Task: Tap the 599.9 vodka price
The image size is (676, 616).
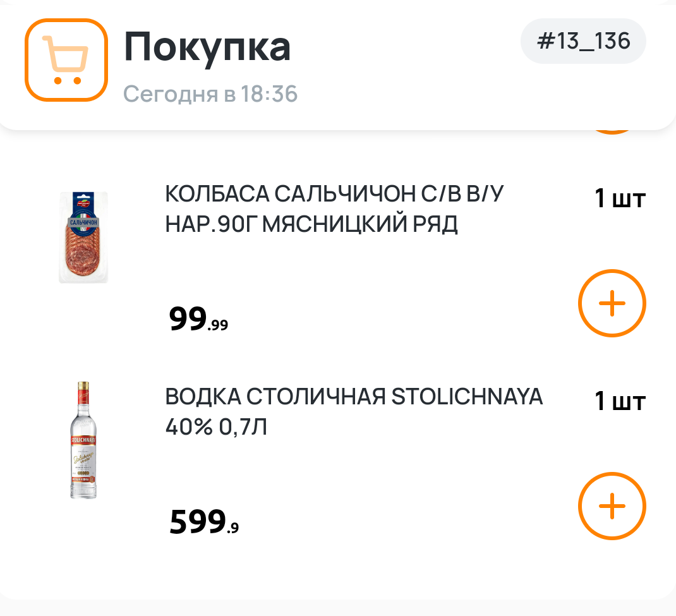Action: [203, 523]
